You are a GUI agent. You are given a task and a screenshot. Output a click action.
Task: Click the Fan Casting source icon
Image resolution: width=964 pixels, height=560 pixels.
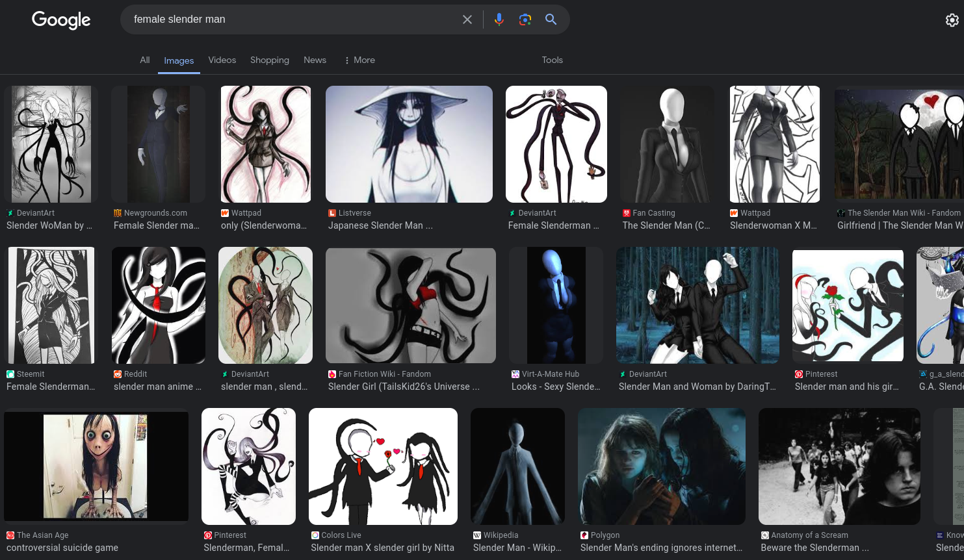click(627, 213)
